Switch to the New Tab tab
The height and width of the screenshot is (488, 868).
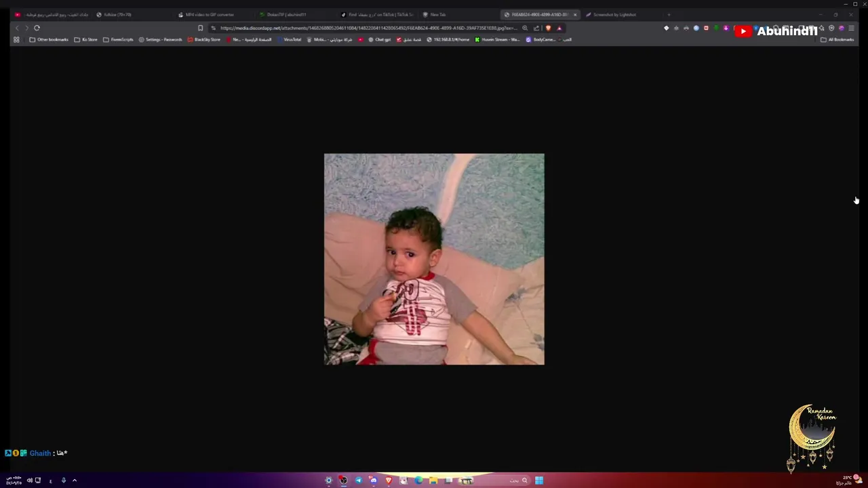(458, 14)
